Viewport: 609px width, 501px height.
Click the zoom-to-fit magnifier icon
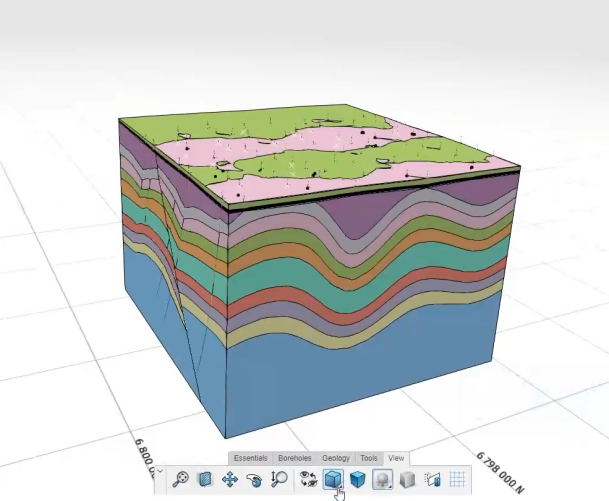click(x=181, y=480)
